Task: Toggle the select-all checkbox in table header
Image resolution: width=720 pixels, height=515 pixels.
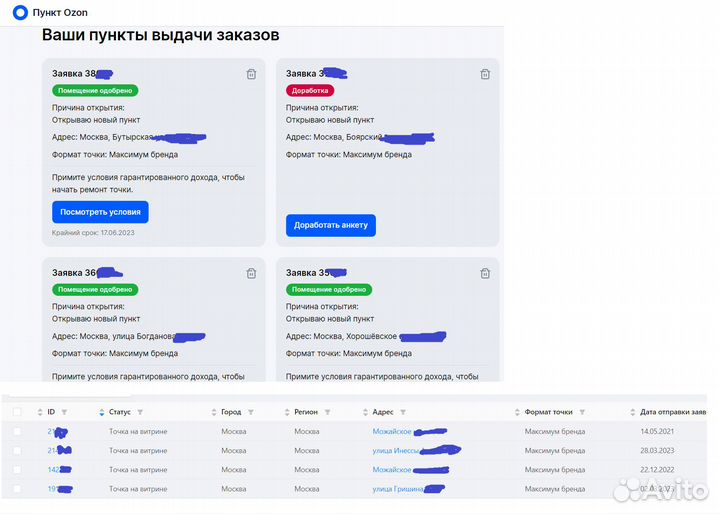Action: pos(17,412)
